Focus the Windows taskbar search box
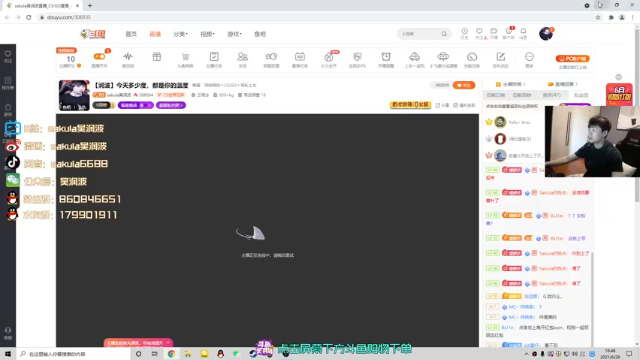Image resolution: width=640 pixels, height=360 pixels. tap(74, 354)
